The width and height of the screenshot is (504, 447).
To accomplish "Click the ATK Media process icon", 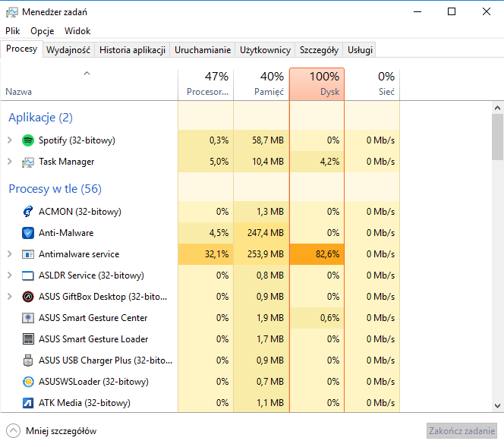I will click(x=28, y=403).
